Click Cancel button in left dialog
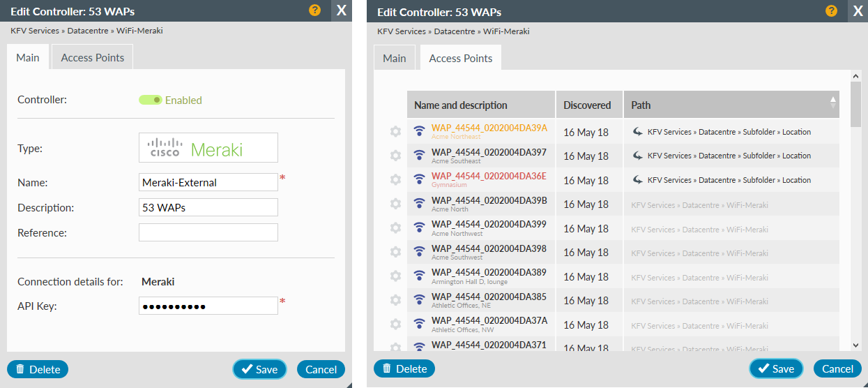The width and height of the screenshot is (868, 388). point(321,369)
